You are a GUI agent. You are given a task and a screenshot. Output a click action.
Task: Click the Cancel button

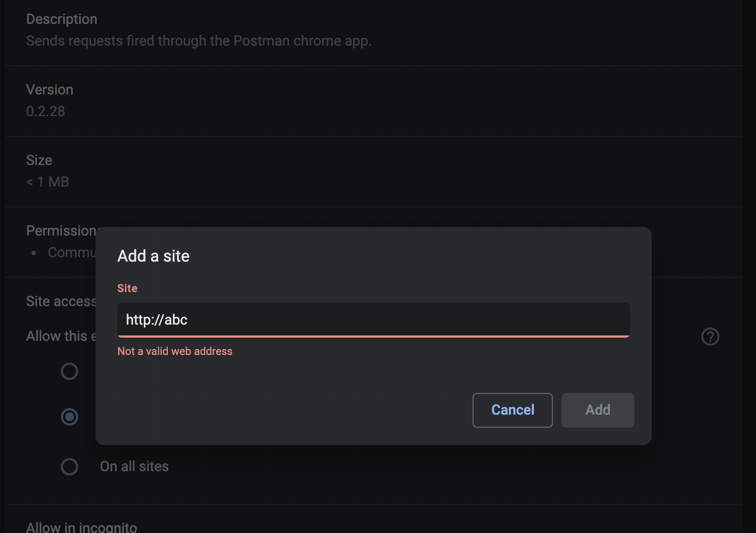(x=512, y=410)
